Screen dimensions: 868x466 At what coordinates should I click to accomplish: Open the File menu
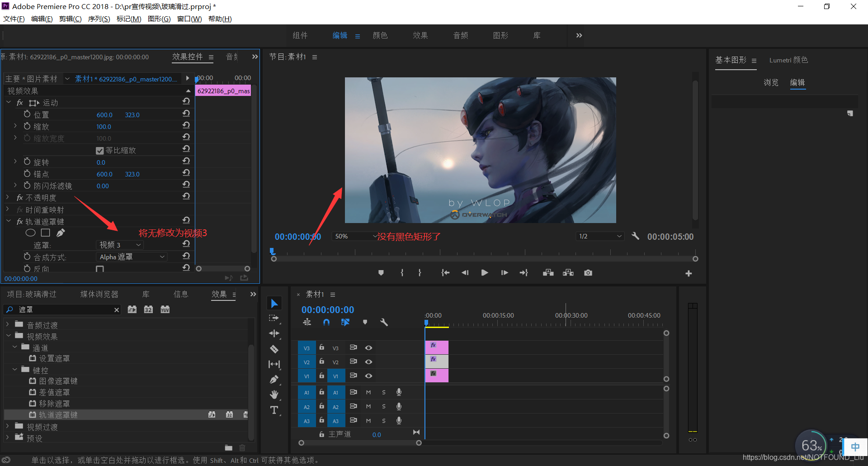point(14,19)
